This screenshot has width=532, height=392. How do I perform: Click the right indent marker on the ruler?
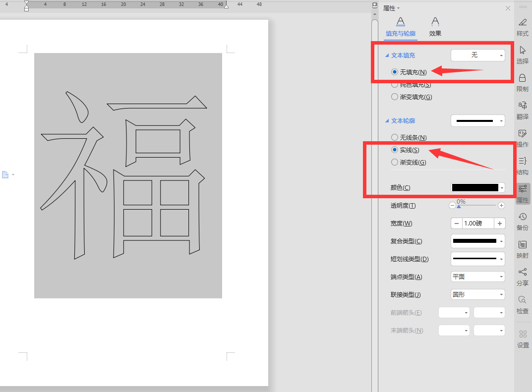226,5
